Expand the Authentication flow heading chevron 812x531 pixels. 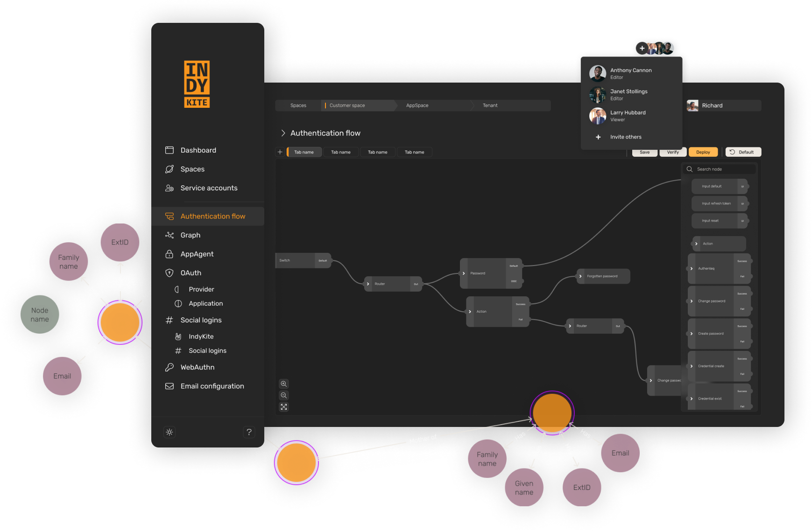(x=283, y=133)
